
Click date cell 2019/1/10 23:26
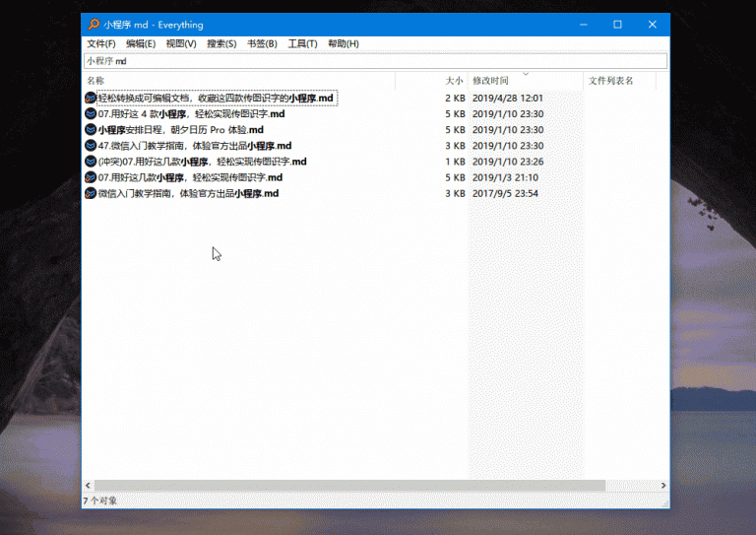tap(508, 162)
